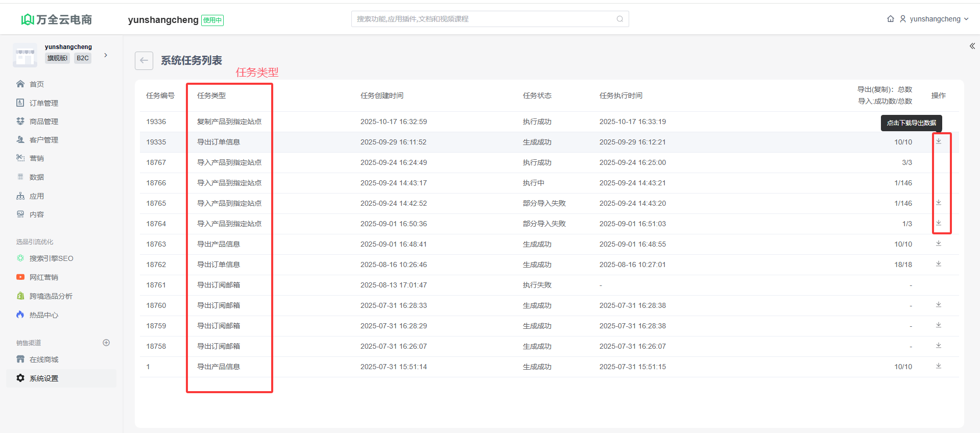Open 搜索引擎SEO from the sidebar

click(51, 258)
